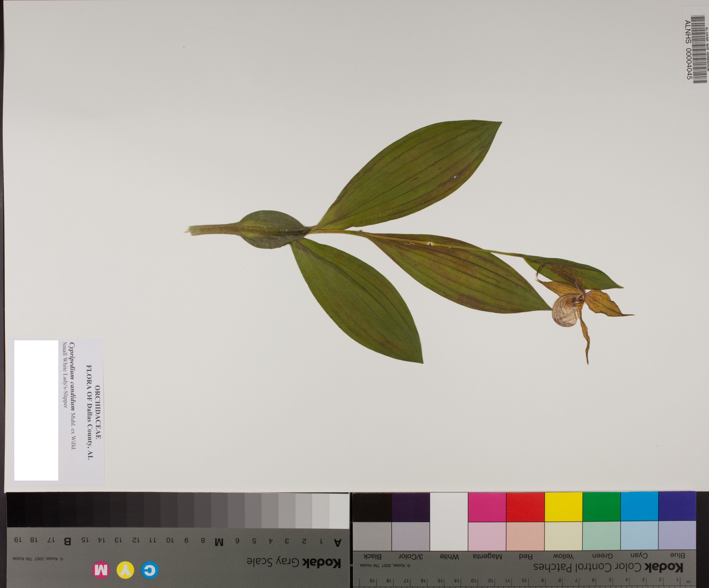The width and height of the screenshot is (709, 588).
Task: Click the '3/Color' label under patches
Action: [411, 556]
